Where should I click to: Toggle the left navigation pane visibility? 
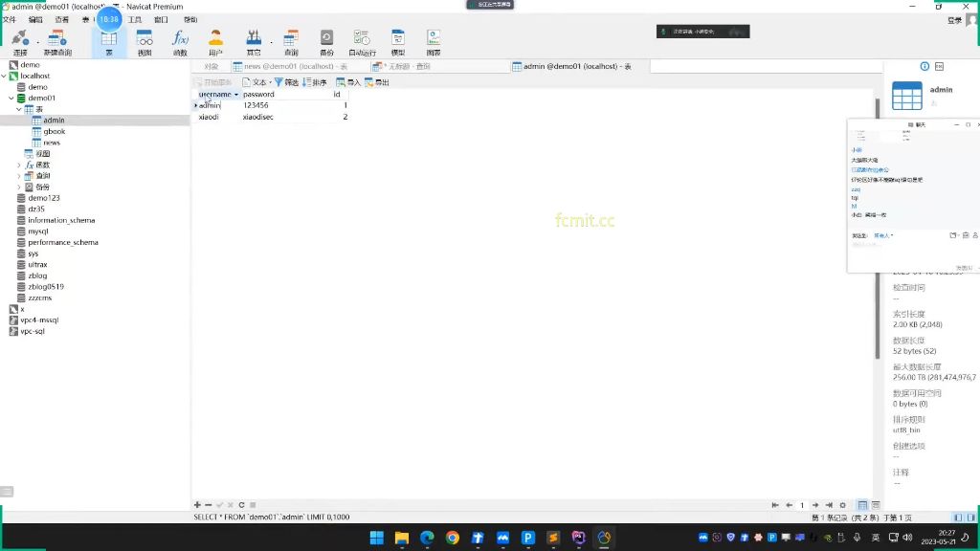point(959,518)
